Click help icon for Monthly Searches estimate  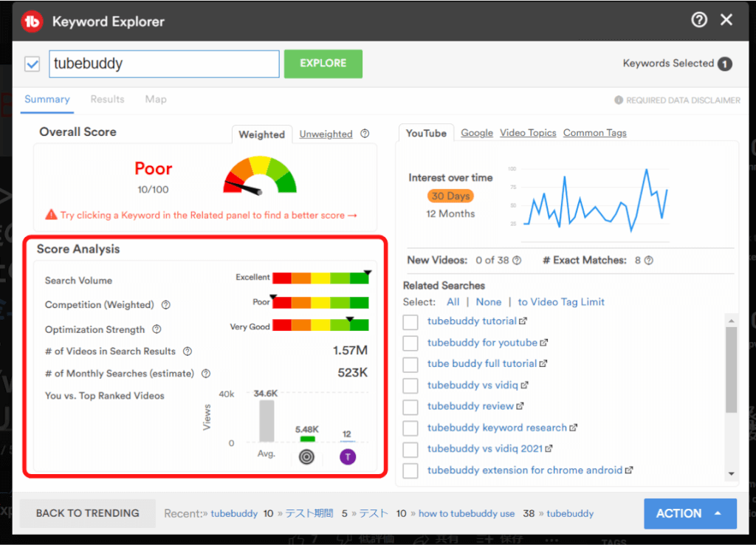(x=206, y=373)
